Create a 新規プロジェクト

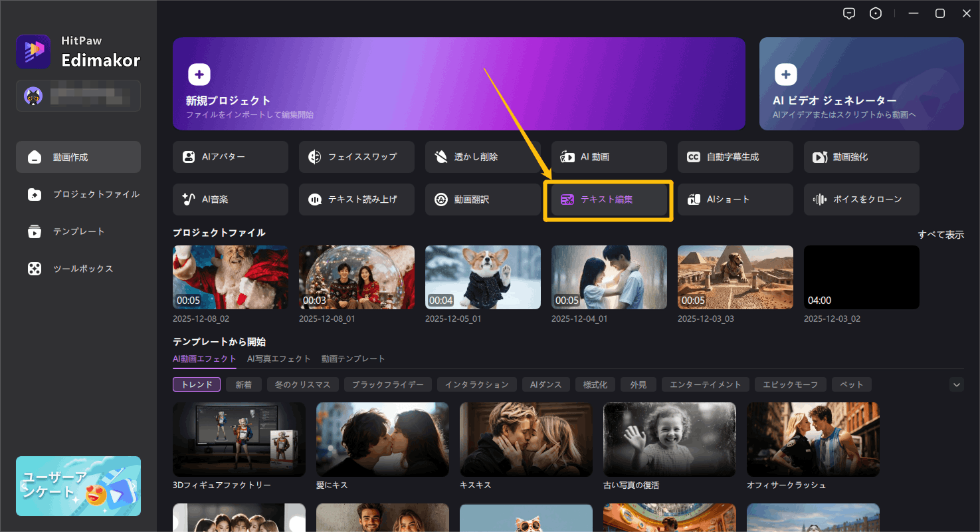[458, 84]
